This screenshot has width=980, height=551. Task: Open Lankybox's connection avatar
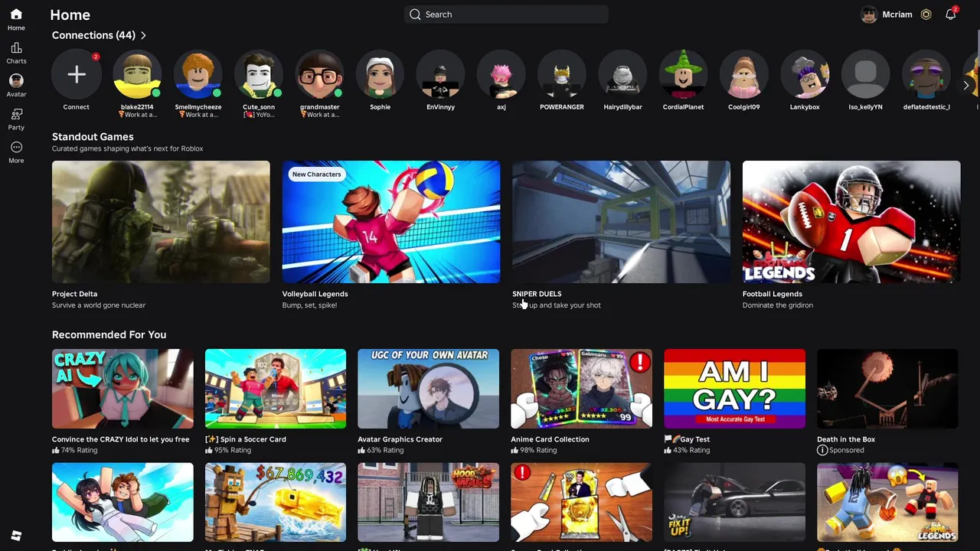[805, 74]
